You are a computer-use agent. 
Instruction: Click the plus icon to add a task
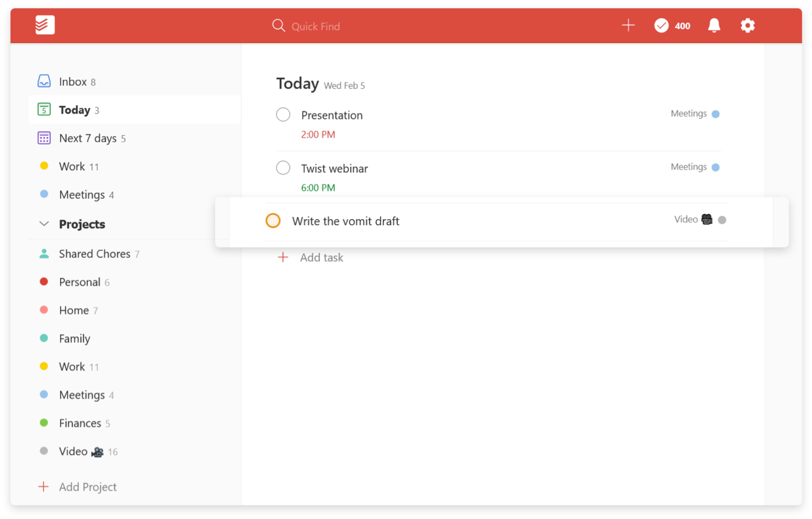[628, 25]
